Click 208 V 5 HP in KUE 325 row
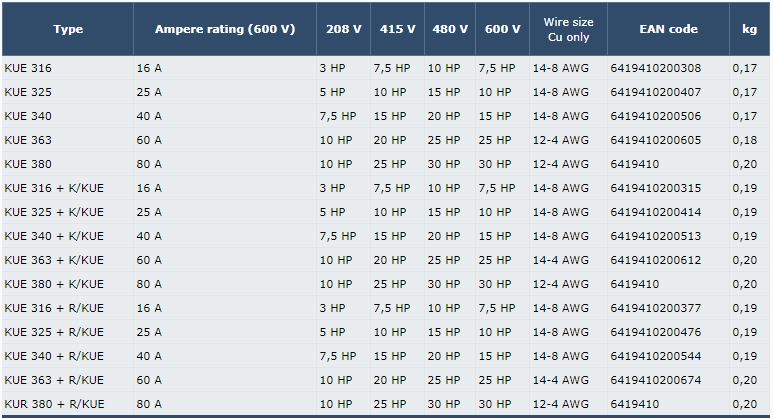 332,92
